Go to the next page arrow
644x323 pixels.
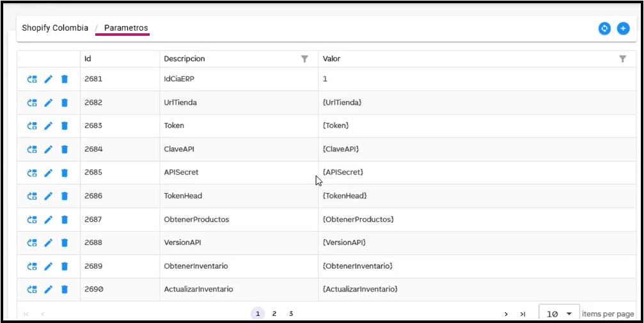tap(506, 314)
